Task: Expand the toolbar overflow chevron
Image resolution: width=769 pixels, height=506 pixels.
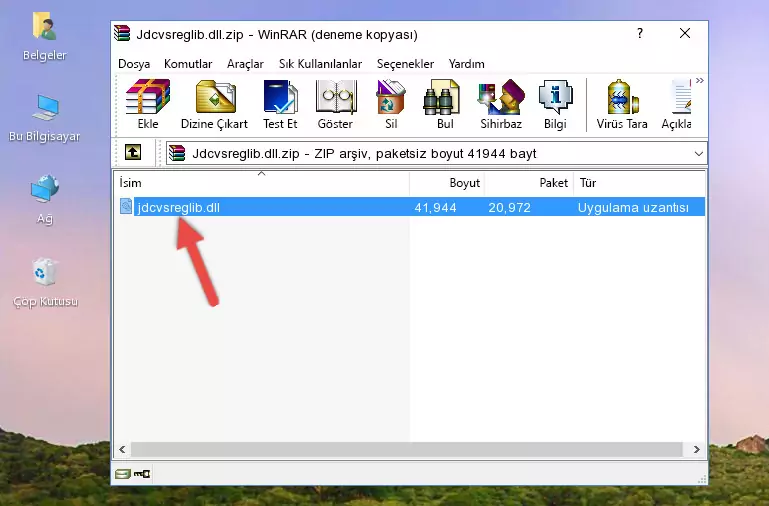Action: click(x=700, y=80)
